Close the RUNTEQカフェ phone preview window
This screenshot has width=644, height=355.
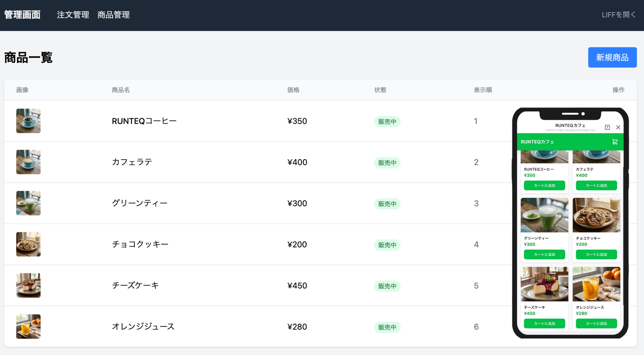618,127
